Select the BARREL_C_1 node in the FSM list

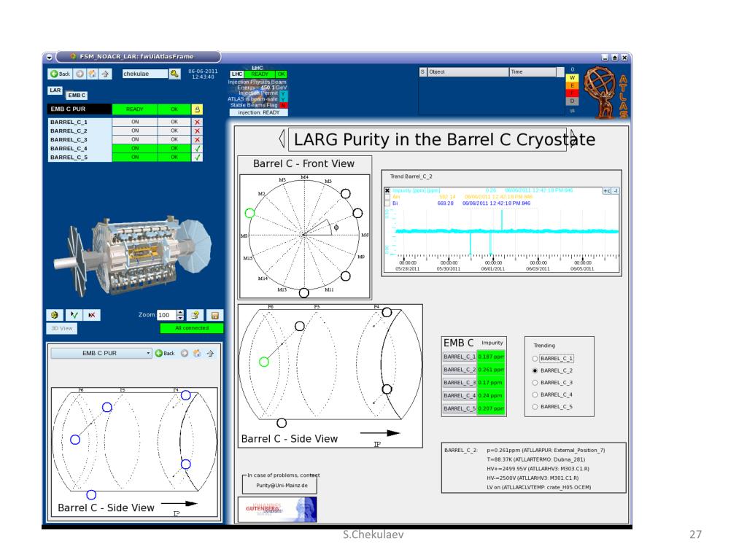[80, 122]
